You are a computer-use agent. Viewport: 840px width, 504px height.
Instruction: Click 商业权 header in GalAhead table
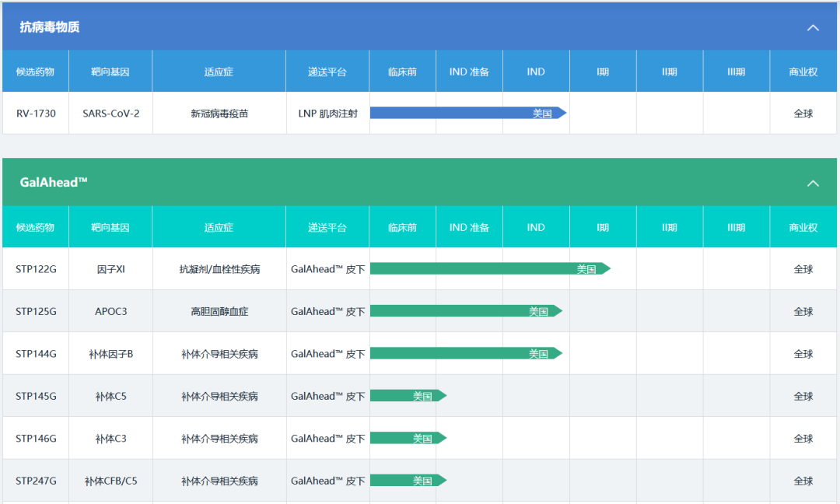point(803,227)
